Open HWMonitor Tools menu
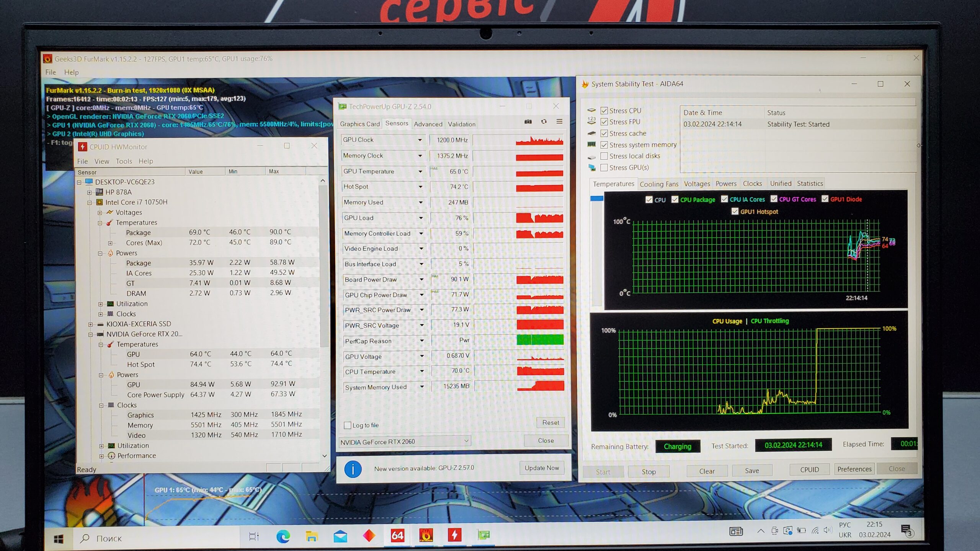 tap(124, 161)
